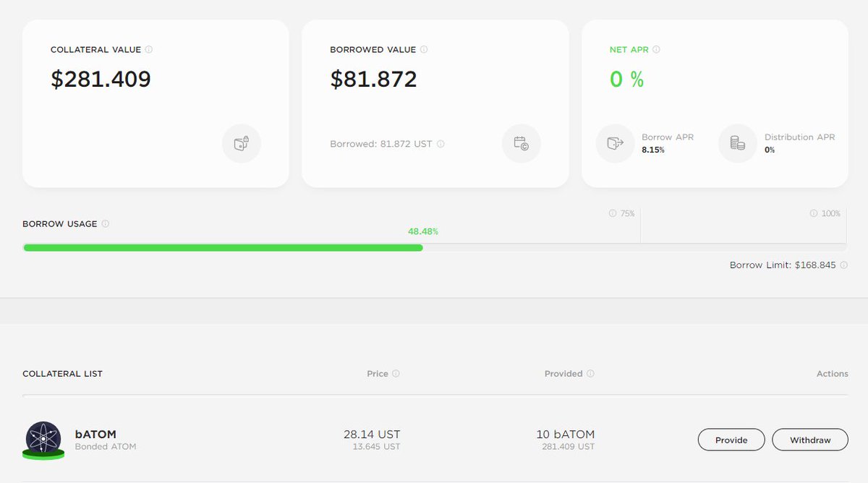The image size is (868, 483).
Task: Click the 48.48% borrow usage label
Action: tap(423, 231)
